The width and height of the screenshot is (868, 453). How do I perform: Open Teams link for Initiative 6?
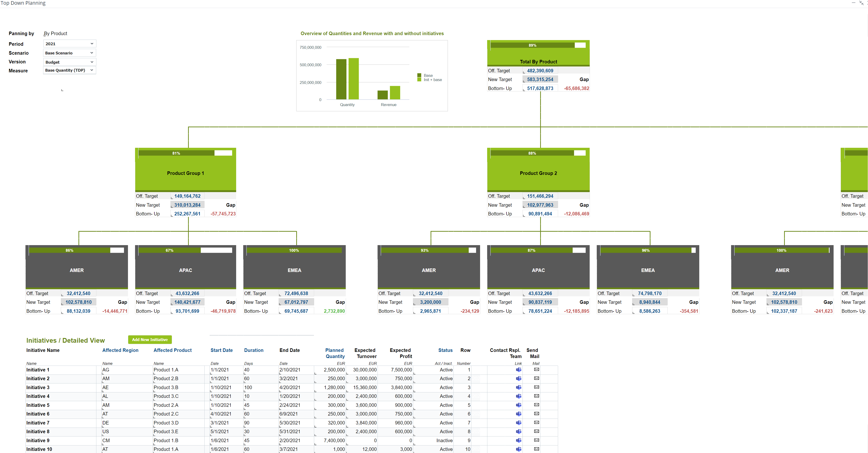pyautogui.click(x=518, y=414)
